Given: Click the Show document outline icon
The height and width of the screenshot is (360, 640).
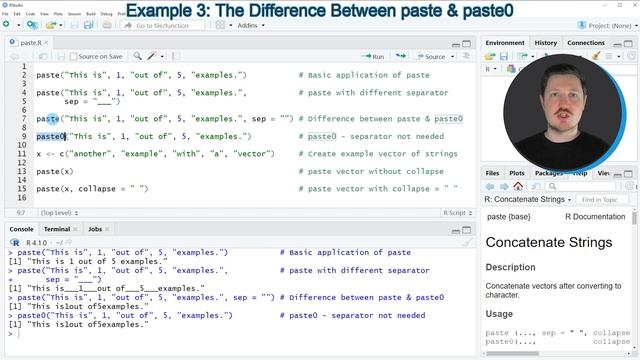Looking at the screenshot, I should click(466, 56).
